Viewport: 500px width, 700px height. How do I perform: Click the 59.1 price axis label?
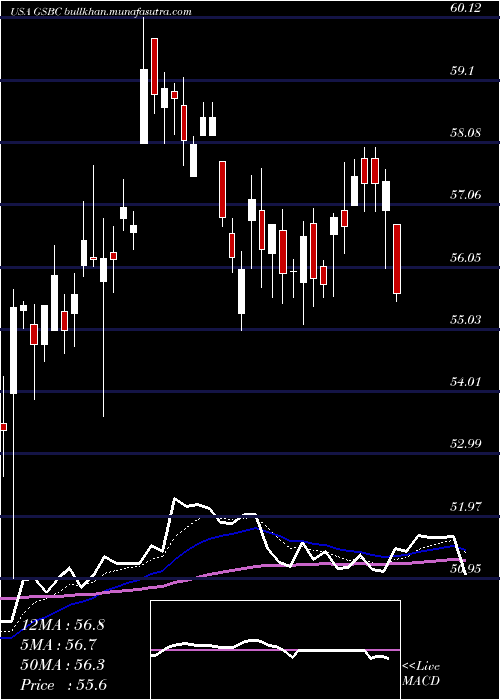click(x=462, y=71)
